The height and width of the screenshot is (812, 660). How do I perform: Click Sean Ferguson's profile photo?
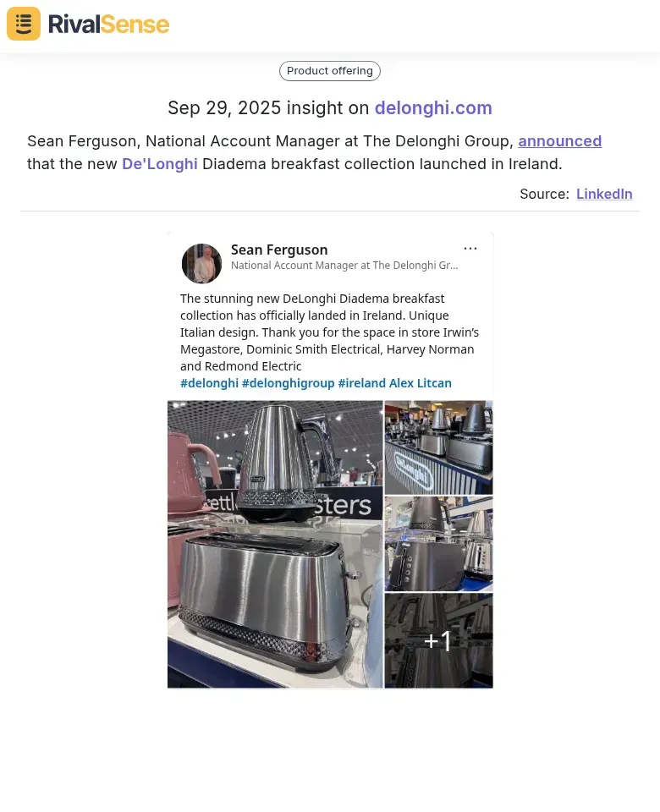tap(201, 264)
